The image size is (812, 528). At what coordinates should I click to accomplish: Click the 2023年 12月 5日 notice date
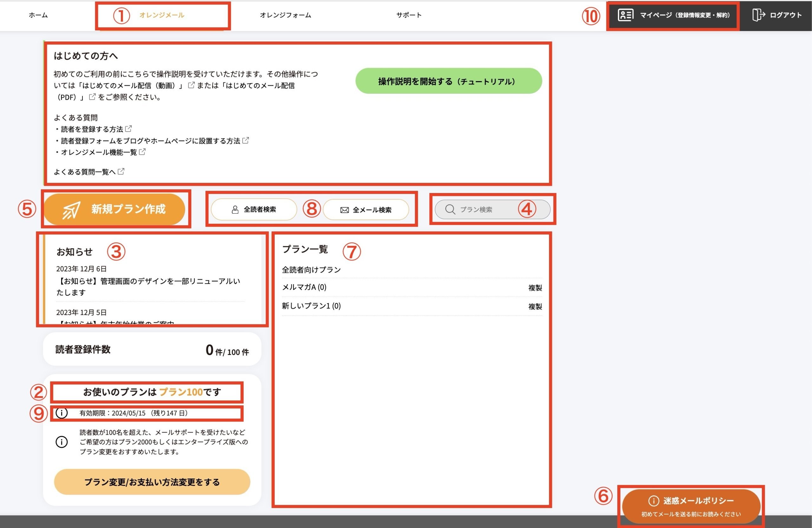[82, 312]
